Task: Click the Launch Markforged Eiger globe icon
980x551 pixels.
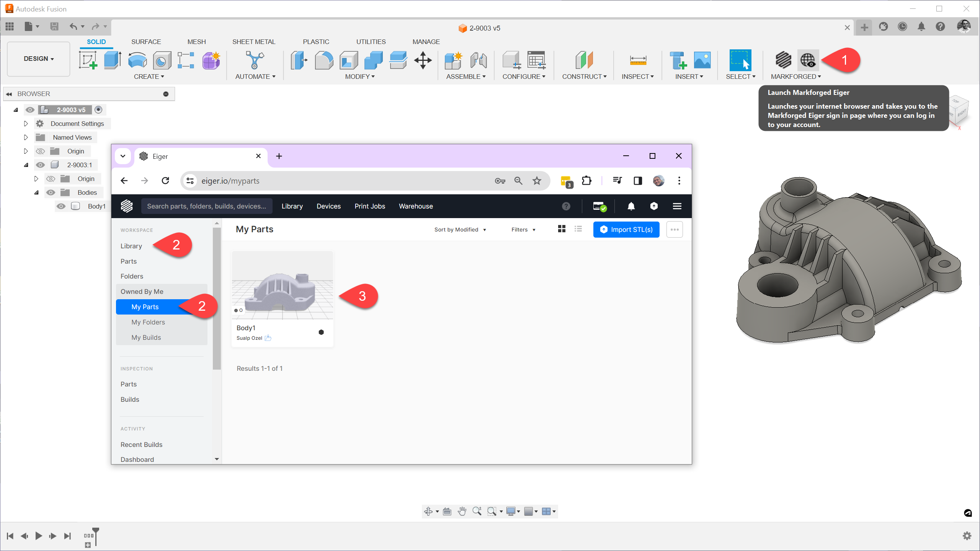Action: (808, 60)
